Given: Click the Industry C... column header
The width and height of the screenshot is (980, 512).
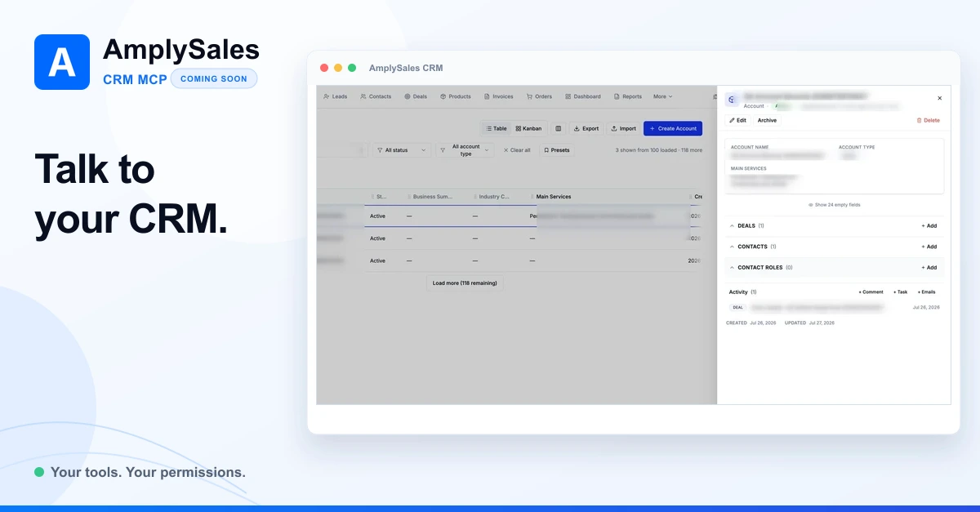Looking at the screenshot, I should (494, 197).
